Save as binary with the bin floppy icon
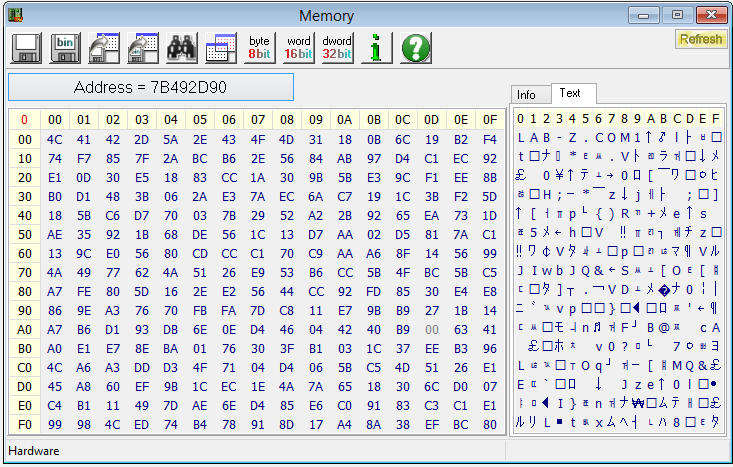733x467 pixels. click(x=65, y=48)
